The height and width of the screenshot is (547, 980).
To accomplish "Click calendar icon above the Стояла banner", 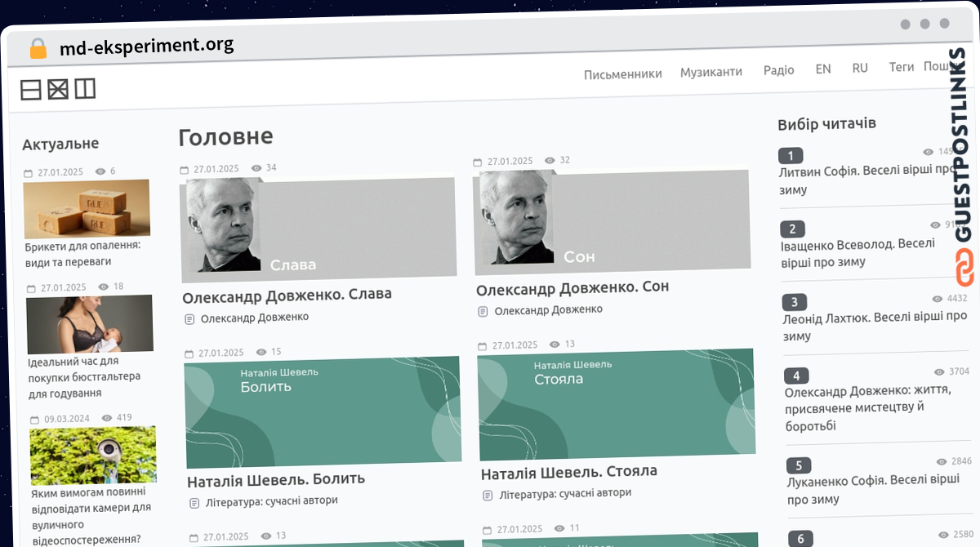I will pos(483,346).
